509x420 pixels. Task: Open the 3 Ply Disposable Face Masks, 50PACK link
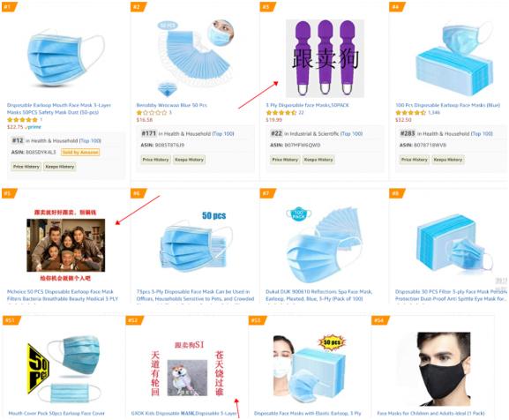307,105
